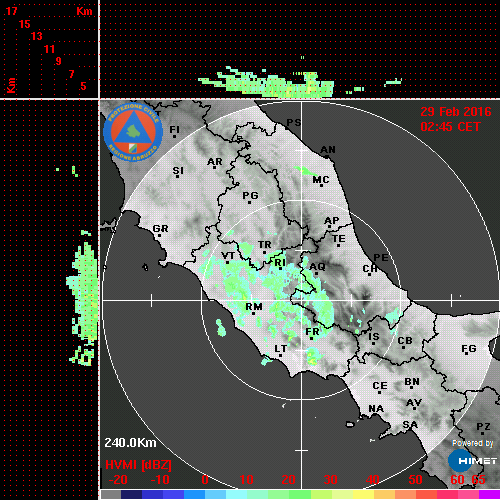Click the HVMI [dBZ] legend label

point(138,465)
